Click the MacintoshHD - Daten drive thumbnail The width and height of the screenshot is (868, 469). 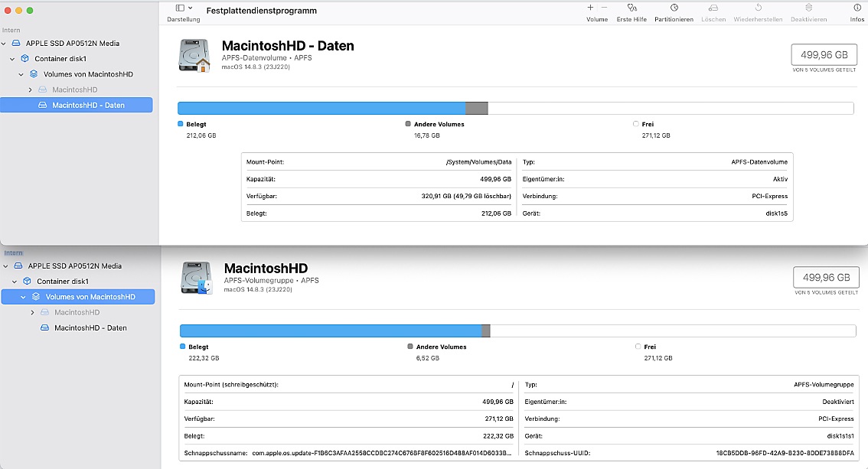(194, 56)
